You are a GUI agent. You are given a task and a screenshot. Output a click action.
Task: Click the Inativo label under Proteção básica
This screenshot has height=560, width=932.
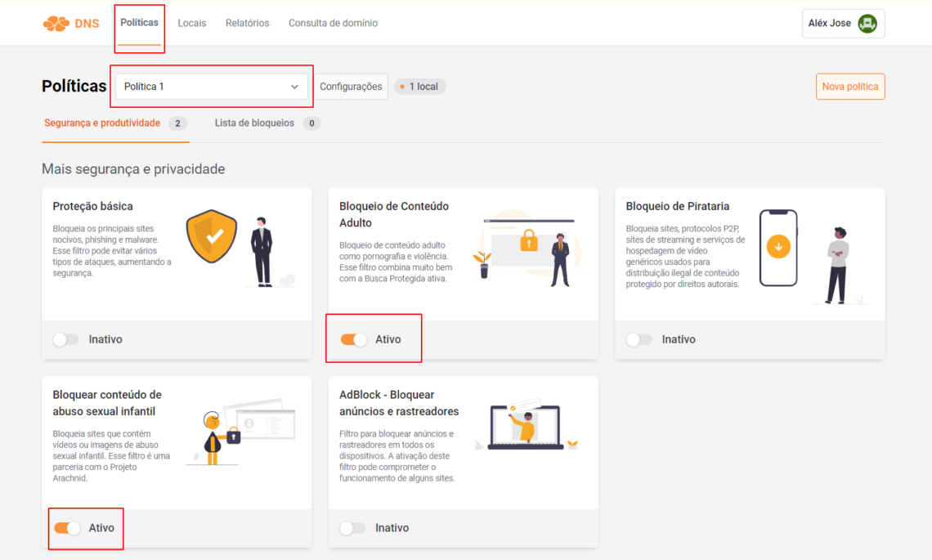pos(105,339)
